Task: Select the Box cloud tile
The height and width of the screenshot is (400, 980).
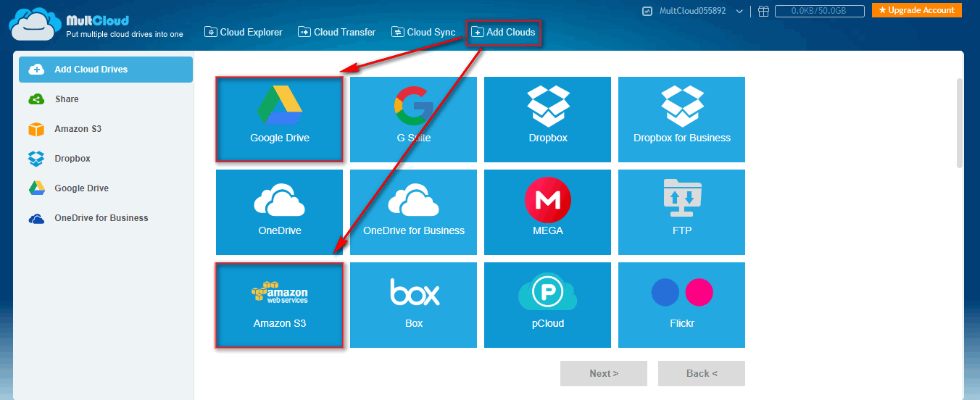Action: click(413, 305)
